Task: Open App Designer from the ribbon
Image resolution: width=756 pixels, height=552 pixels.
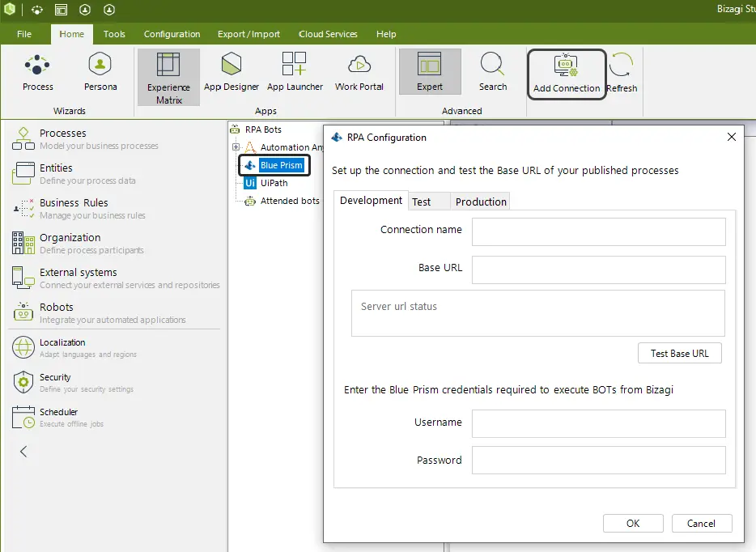Action: 231,72
